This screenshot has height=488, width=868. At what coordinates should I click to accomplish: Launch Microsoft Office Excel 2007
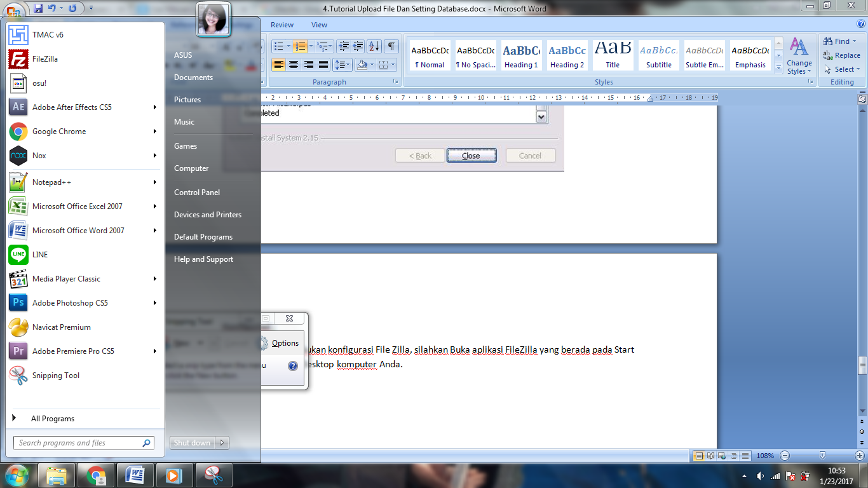pos(84,207)
